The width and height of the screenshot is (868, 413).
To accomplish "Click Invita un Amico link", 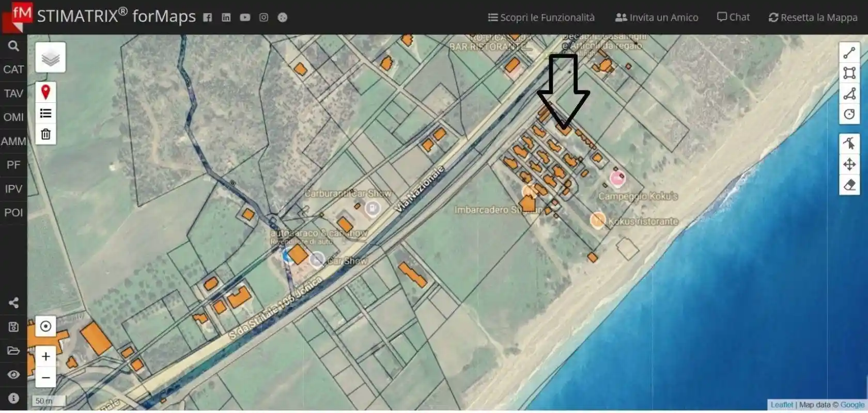I will (656, 18).
